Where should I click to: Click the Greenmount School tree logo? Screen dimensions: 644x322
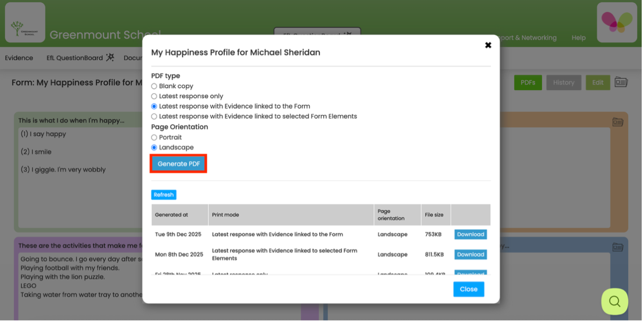coord(25,21)
